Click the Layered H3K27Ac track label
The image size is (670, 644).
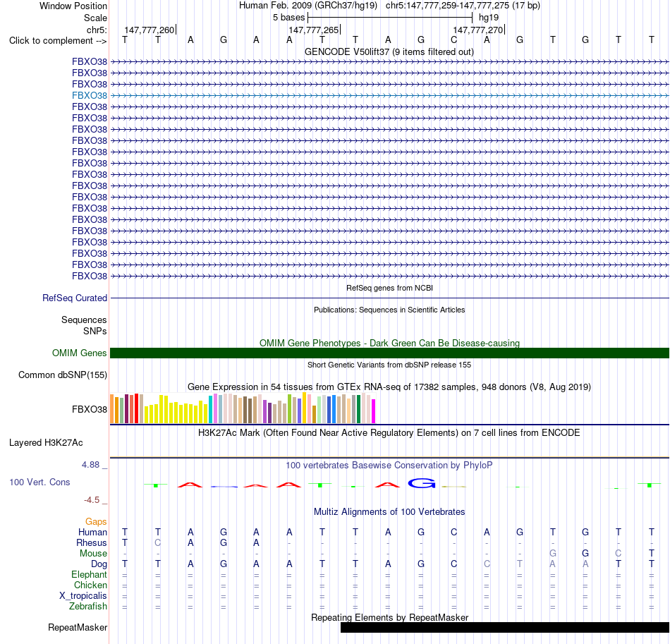pos(46,443)
